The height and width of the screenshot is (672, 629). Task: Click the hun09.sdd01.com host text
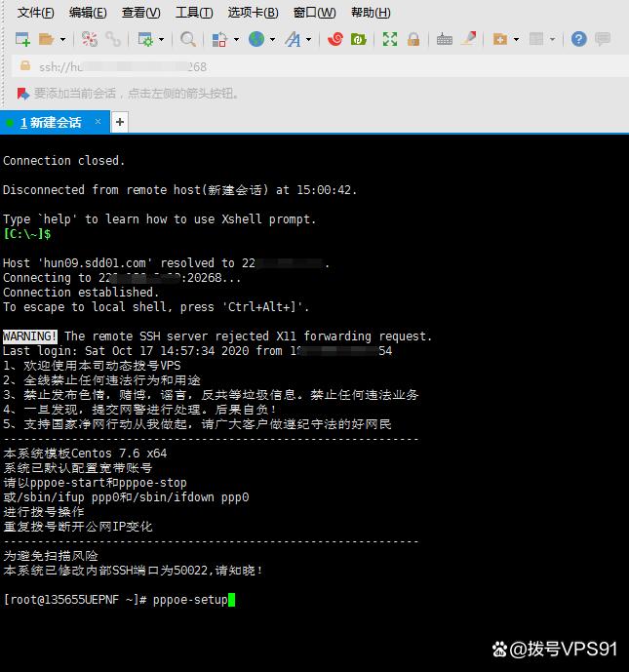[x=95, y=263]
